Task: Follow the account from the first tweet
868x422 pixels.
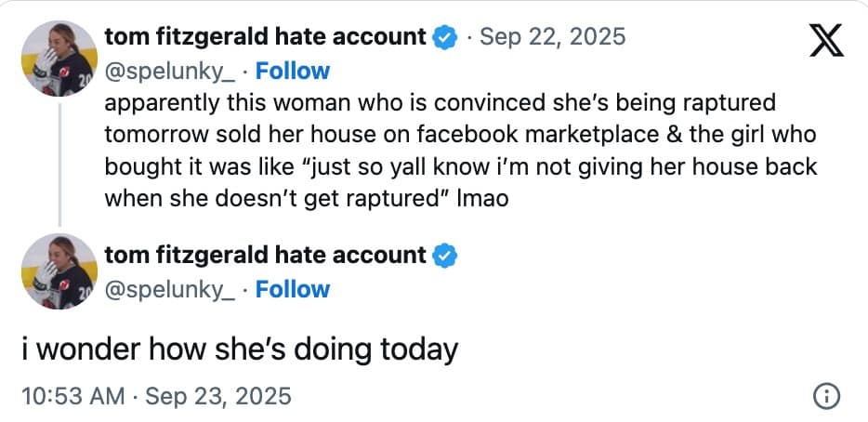Action: [293, 71]
